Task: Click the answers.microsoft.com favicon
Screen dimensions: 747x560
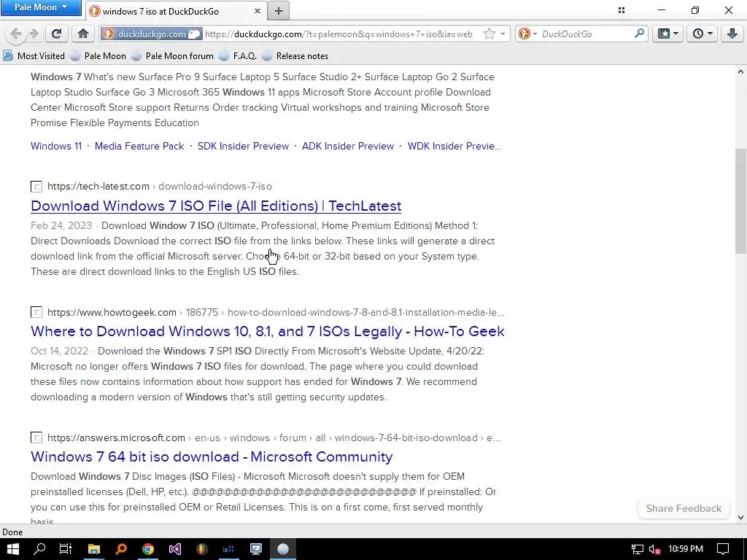Action: pyautogui.click(x=36, y=437)
